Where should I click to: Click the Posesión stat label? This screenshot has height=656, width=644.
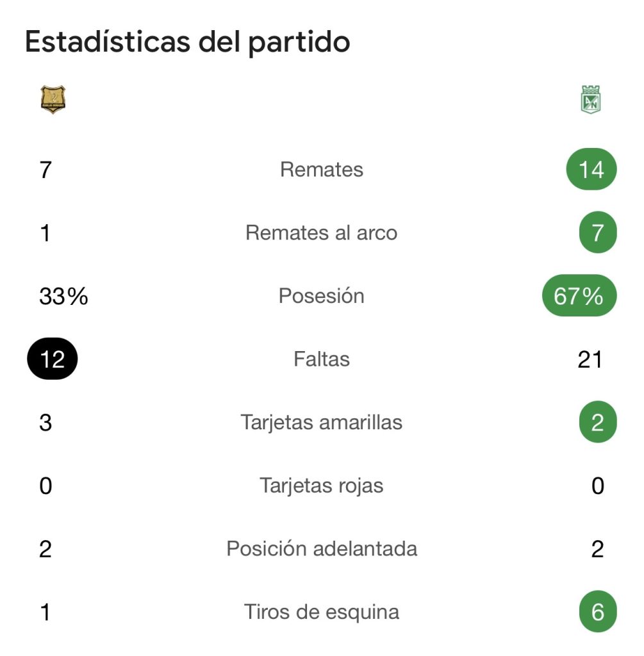click(x=322, y=296)
